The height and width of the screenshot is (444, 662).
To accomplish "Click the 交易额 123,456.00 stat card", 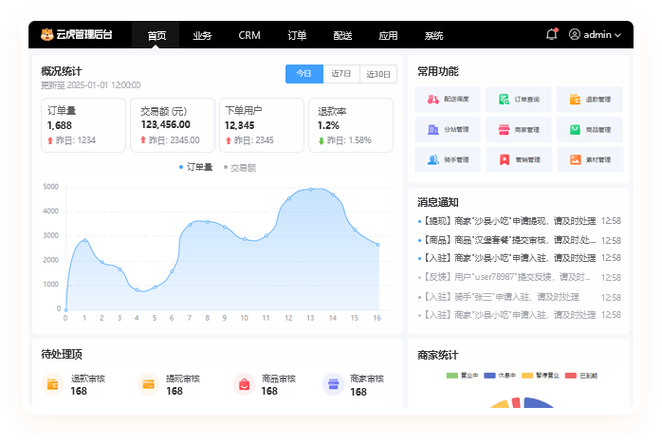I will (x=172, y=125).
